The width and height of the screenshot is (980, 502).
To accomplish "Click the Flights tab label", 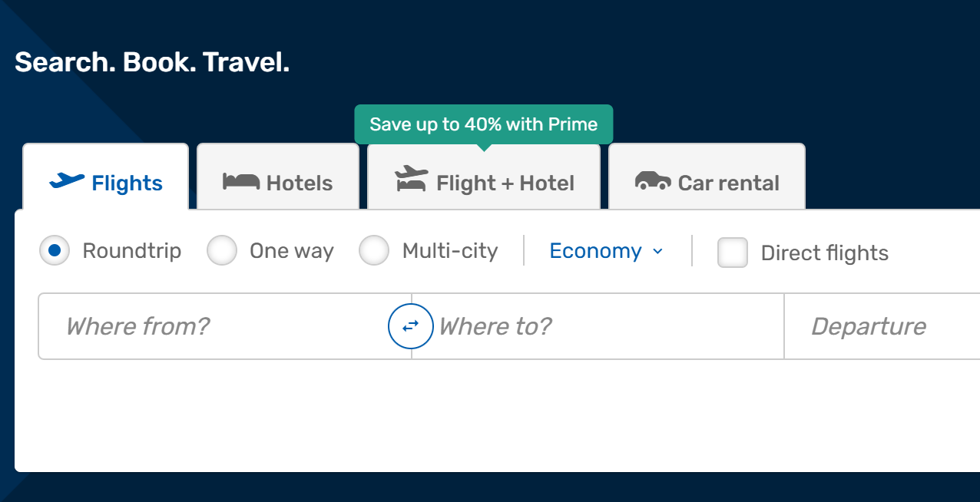I will pyautogui.click(x=127, y=183).
